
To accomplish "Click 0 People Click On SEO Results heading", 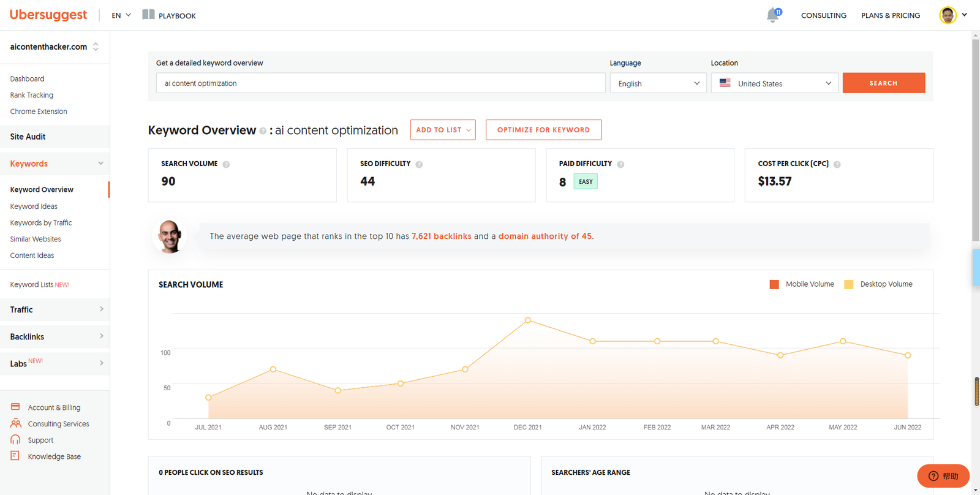I will point(211,472).
